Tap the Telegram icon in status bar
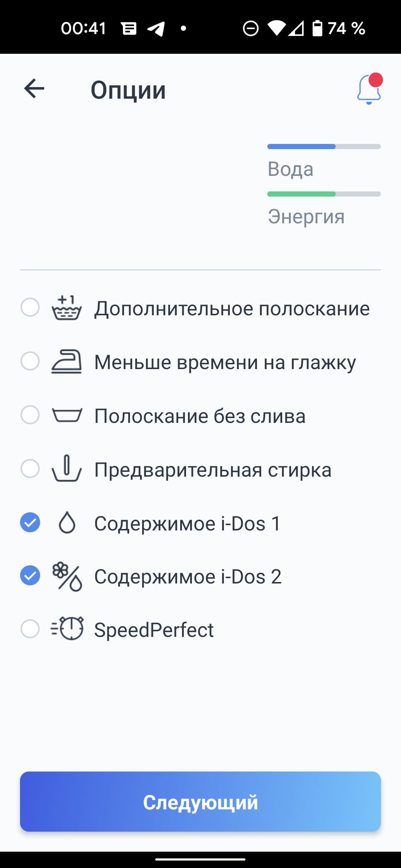 [x=156, y=29]
